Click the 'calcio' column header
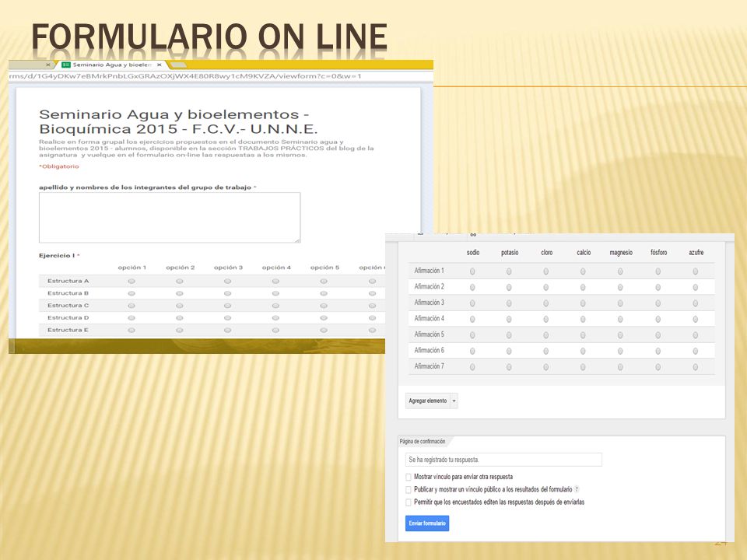This screenshot has height=560, width=747. 584,252
